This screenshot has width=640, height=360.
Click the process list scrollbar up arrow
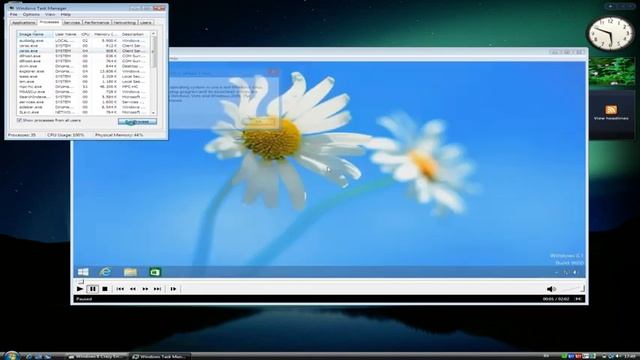click(153, 34)
